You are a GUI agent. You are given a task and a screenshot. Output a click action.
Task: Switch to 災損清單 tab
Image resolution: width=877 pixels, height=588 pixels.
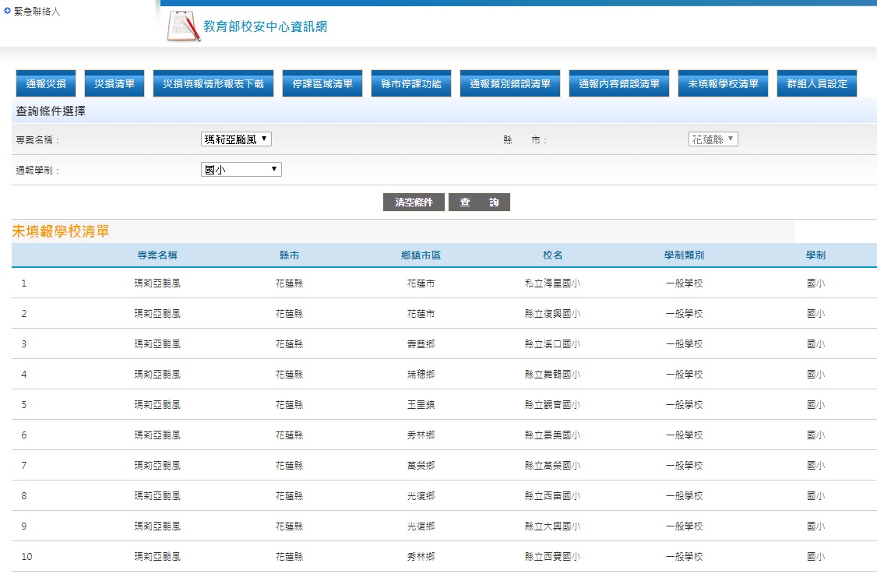(114, 84)
